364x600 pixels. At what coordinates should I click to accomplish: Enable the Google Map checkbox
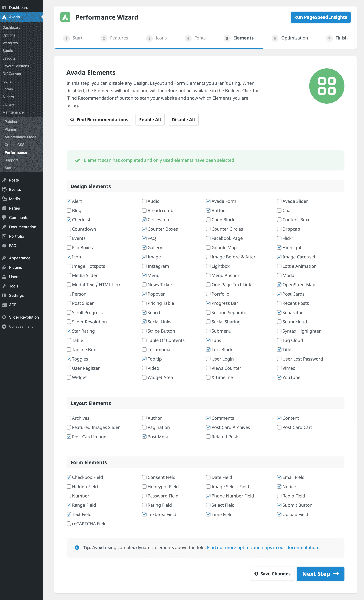tap(208, 247)
